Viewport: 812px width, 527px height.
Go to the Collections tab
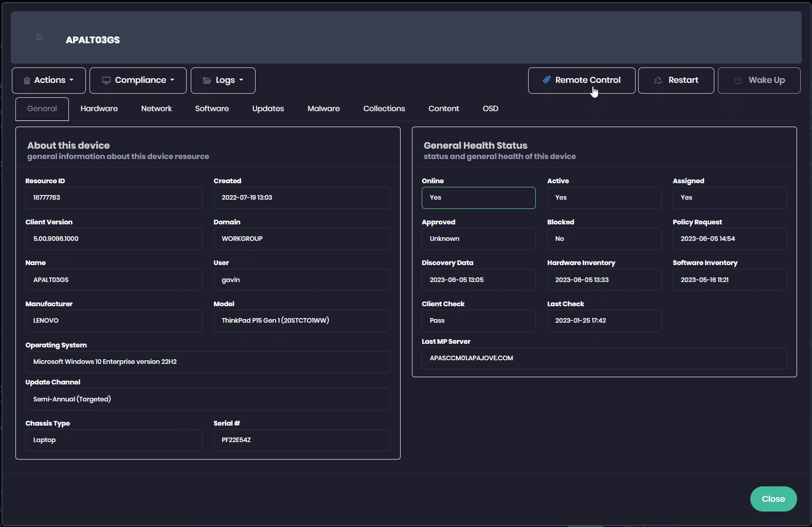point(384,109)
